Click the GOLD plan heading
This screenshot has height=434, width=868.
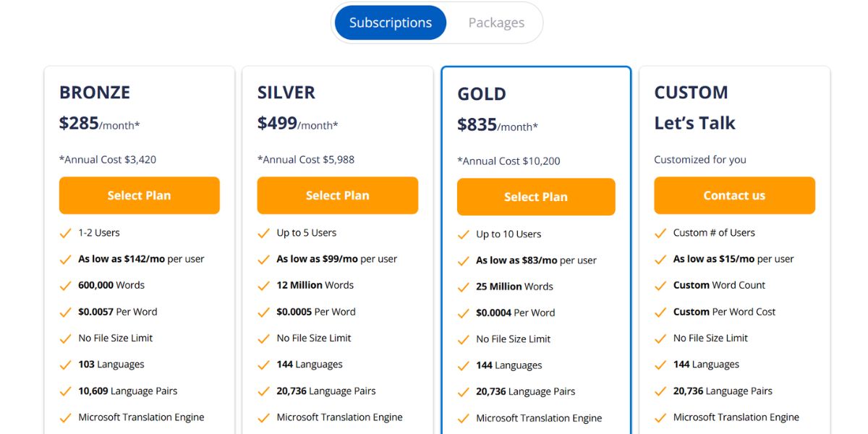(482, 94)
